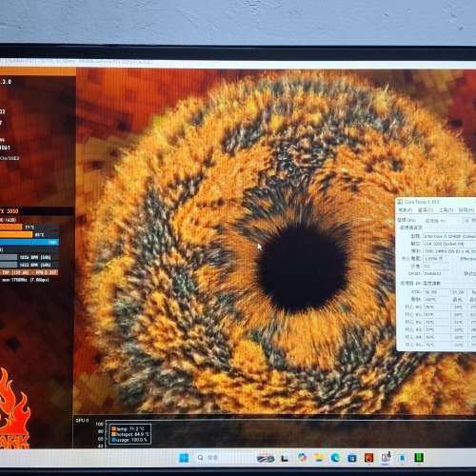Click the green taskbar app icon

pos(419,458)
